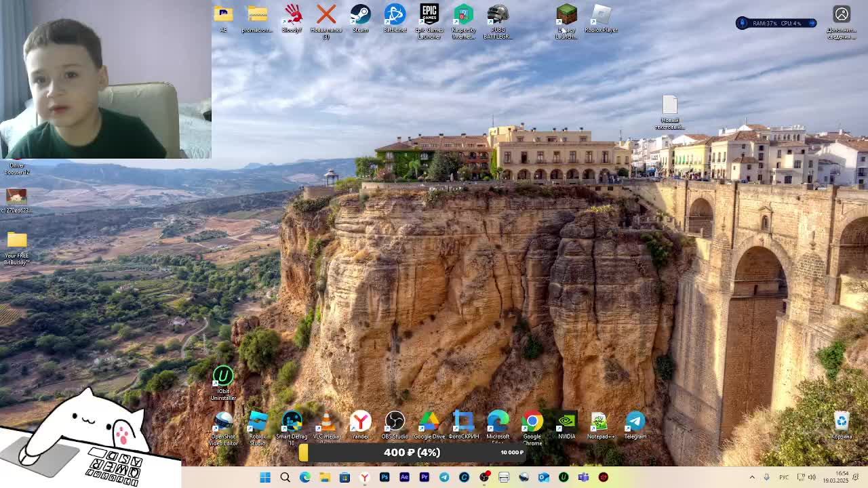Open IObit Uninstaller shortcut
The width and height of the screenshot is (868, 488).
[x=223, y=384]
